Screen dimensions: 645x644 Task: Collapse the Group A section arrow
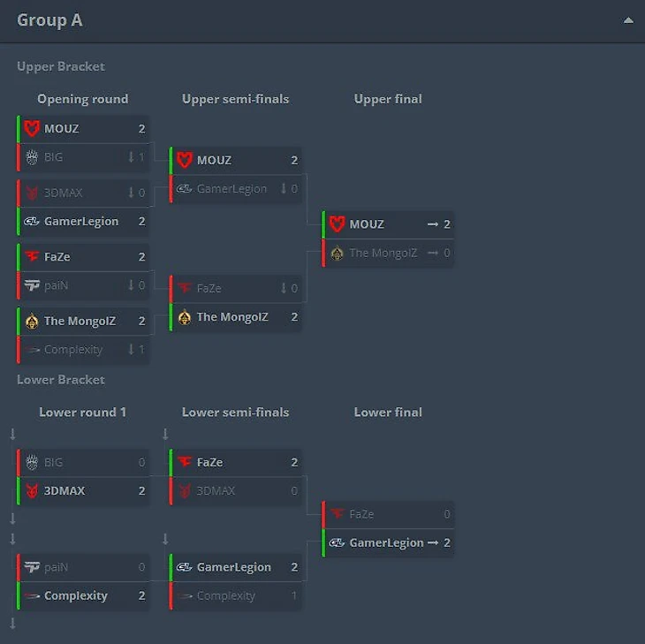point(628,20)
